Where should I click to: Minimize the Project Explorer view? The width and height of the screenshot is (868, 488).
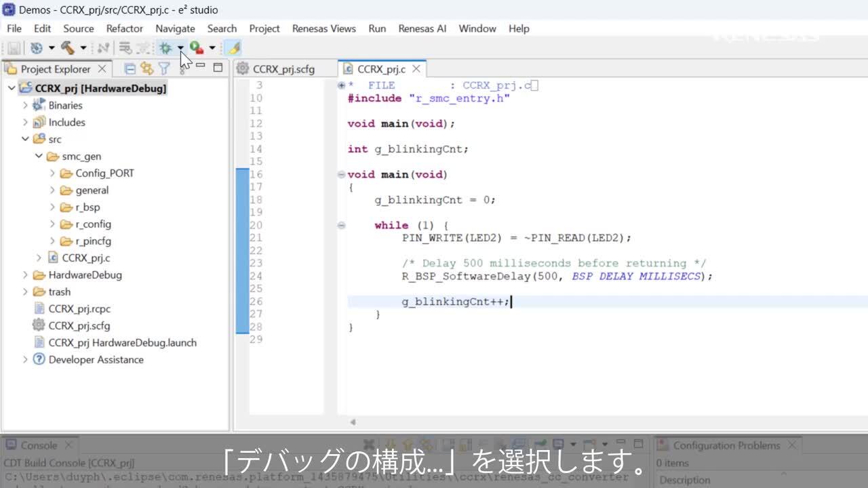tap(200, 66)
